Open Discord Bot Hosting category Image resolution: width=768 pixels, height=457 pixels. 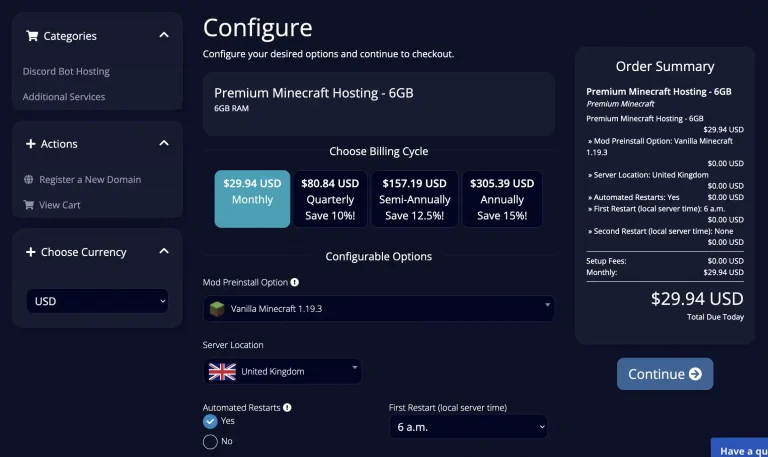pos(66,72)
